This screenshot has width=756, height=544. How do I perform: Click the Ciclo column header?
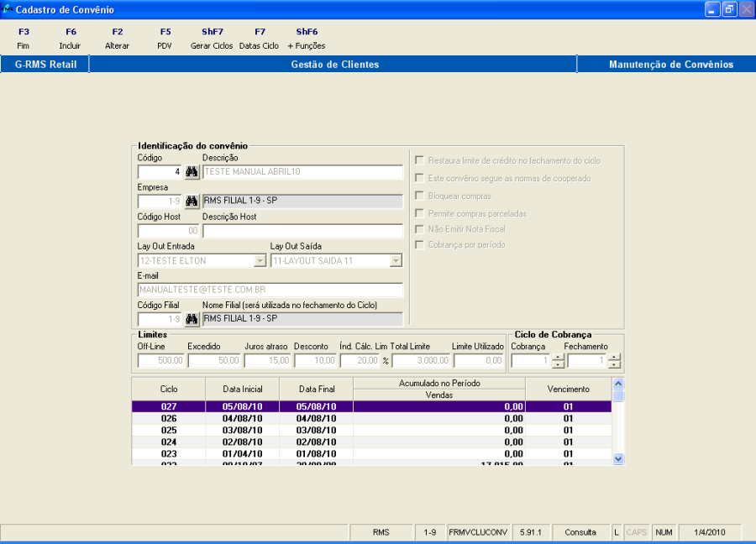[169, 389]
